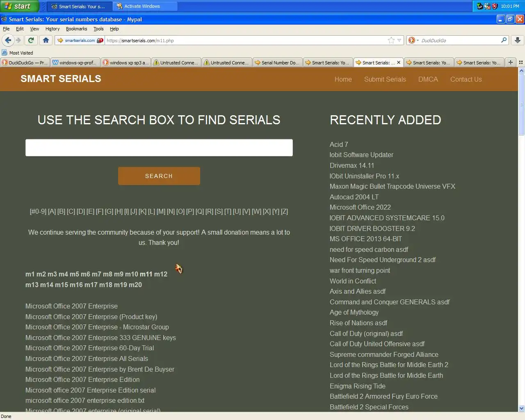Open the View menu

[34, 29]
